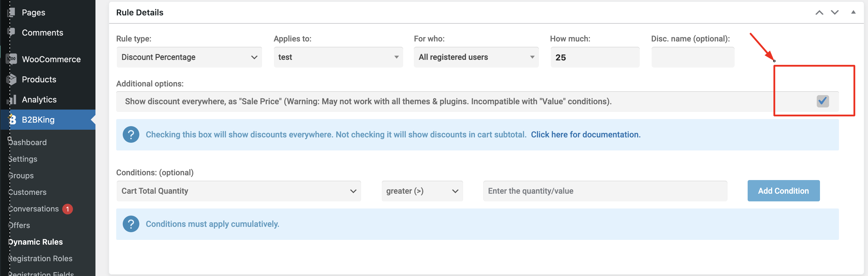Go to B2BKing Groups submenu
Screen dimensions: 868x276
click(21, 175)
